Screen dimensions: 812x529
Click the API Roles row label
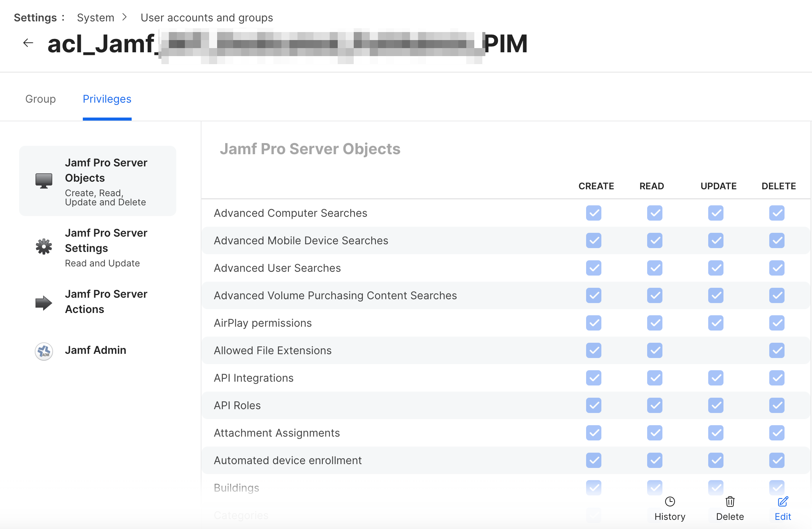pyautogui.click(x=237, y=405)
